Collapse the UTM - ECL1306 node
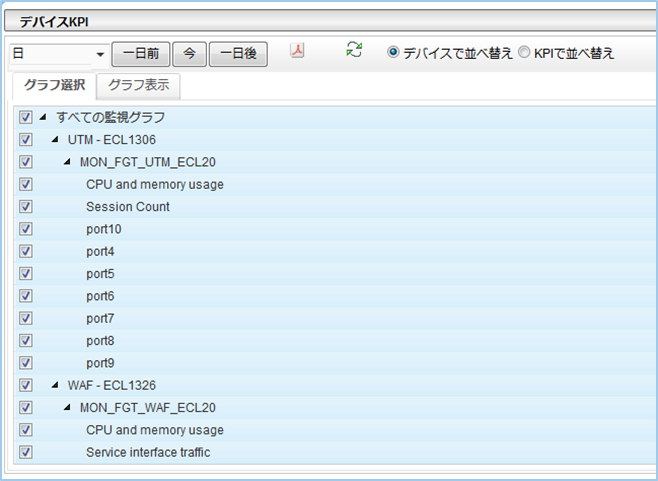 coord(55,139)
